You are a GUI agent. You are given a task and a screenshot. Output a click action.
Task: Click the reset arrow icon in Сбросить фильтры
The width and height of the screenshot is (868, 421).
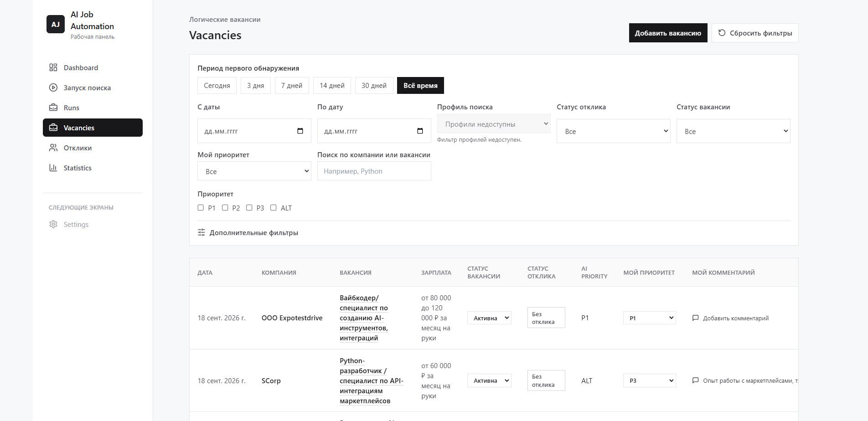pyautogui.click(x=722, y=33)
